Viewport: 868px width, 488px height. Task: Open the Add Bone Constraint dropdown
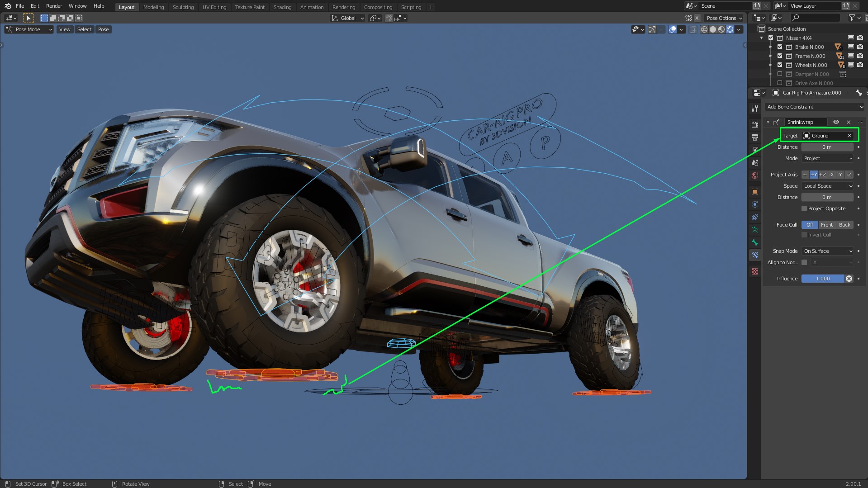[x=815, y=107]
